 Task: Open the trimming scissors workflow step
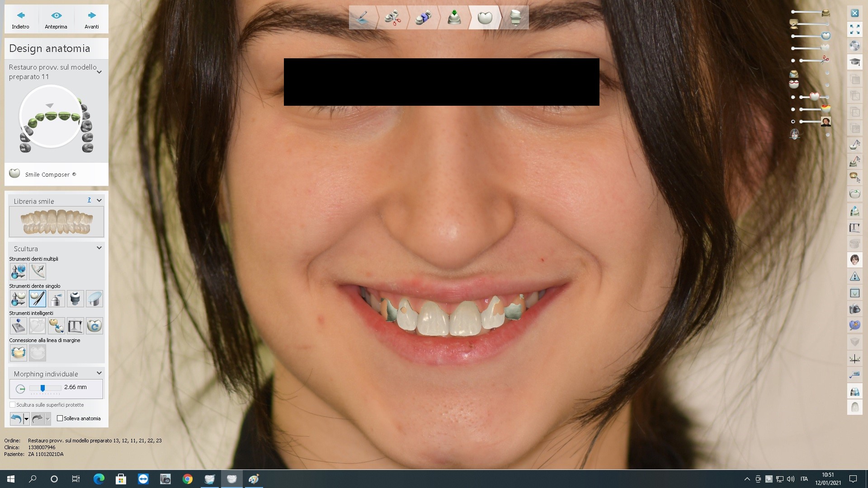coord(393,18)
